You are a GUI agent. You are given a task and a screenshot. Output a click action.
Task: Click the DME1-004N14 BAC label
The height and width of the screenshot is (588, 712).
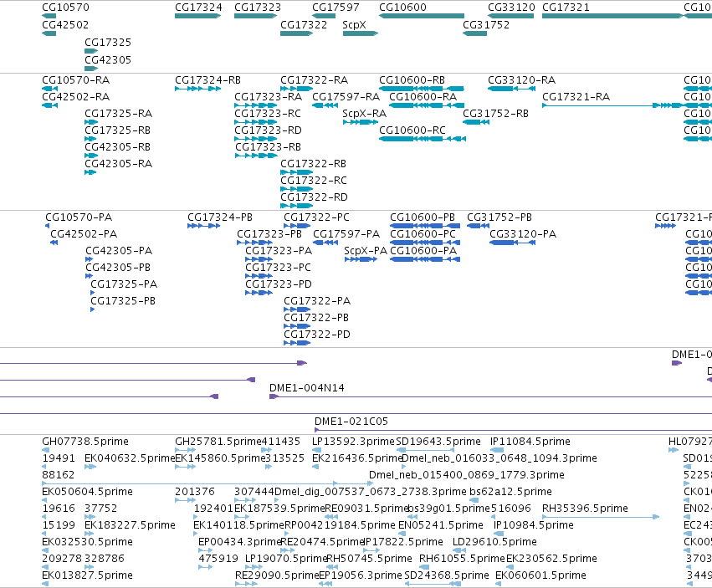point(307,388)
